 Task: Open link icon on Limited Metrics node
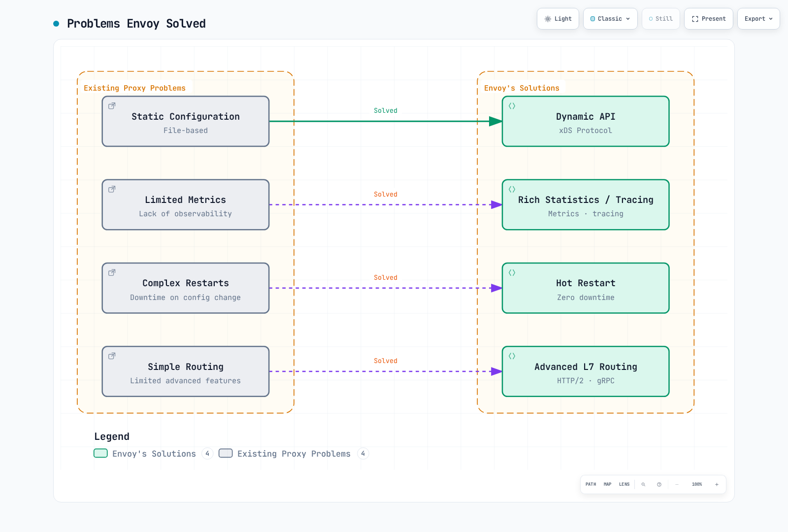click(x=112, y=189)
